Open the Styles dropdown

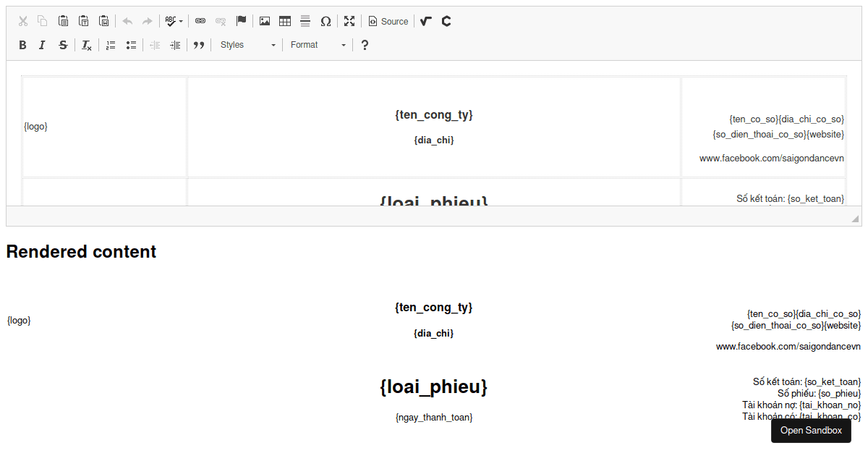point(247,45)
